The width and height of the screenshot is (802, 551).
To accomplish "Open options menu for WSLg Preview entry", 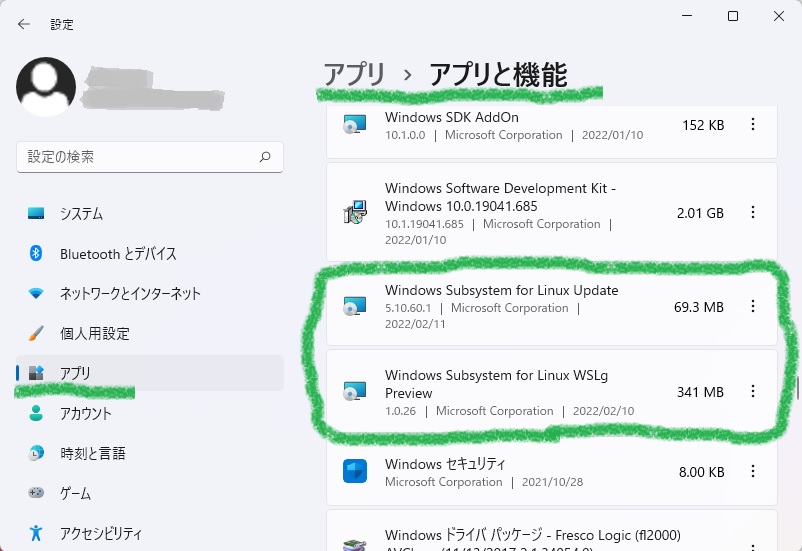I will click(753, 392).
